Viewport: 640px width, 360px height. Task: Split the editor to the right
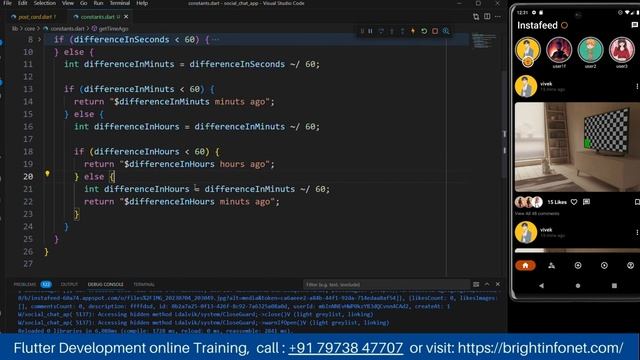click(x=487, y=17)
